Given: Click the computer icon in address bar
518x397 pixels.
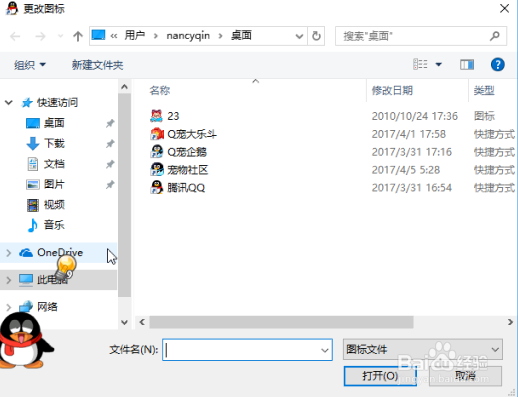Looking at the screenshot, I should pyautogui.click(x=98, y=35).
